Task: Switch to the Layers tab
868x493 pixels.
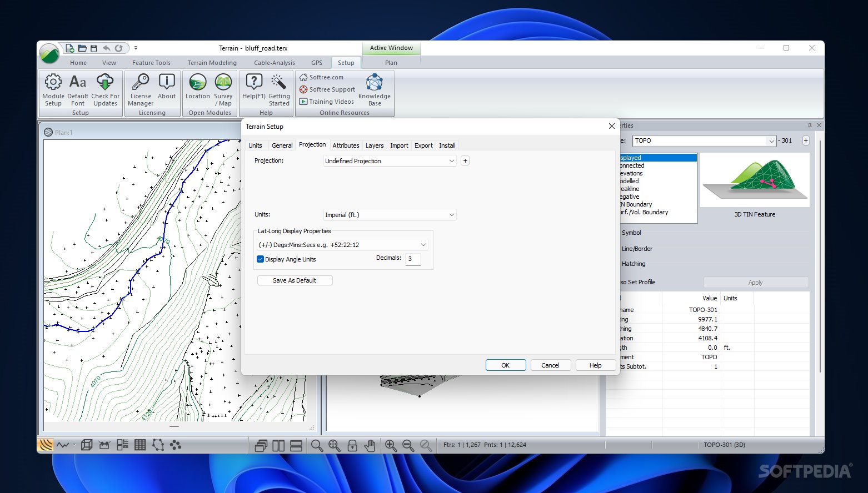Action: coord(375,145)
